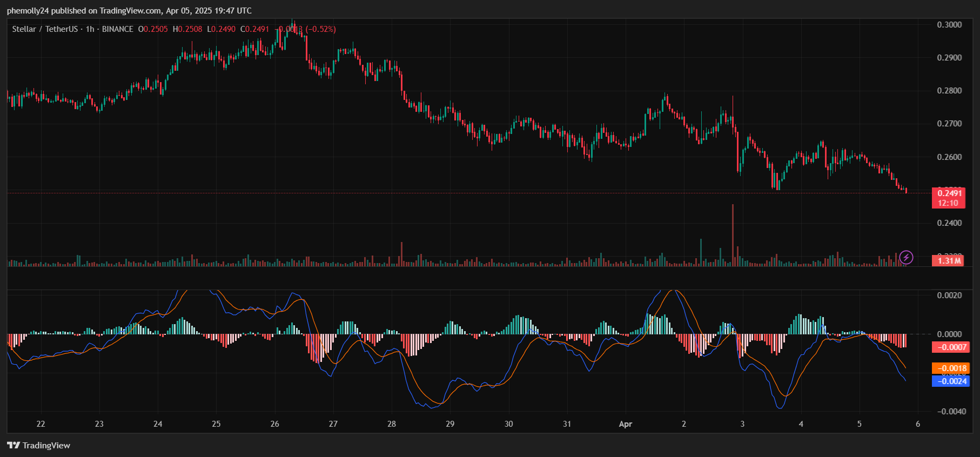The height and width of the screenshot is (457, 980).
Task: Click date 22 on the time axis
Action: click(41, 424)
